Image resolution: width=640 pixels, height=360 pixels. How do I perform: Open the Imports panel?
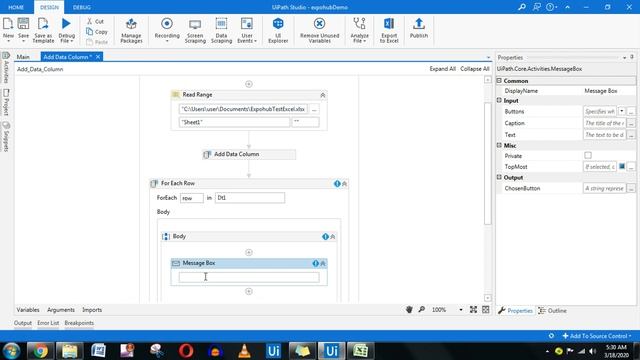(x=92, y=310)
